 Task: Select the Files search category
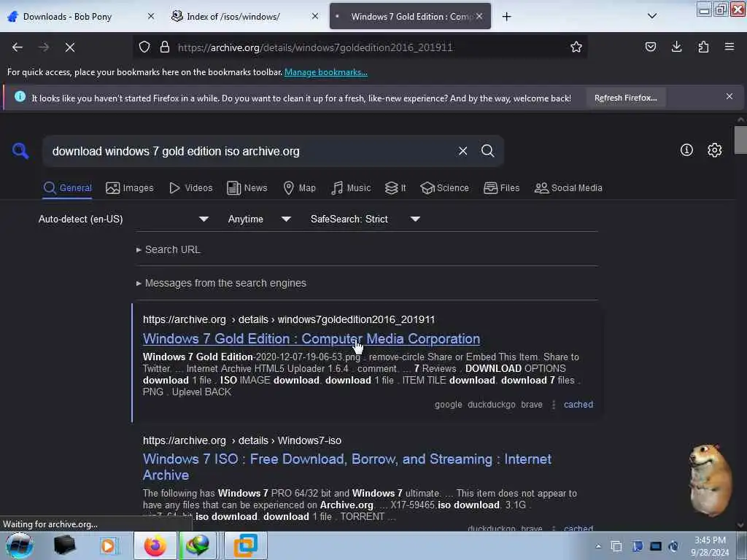tap(501, 188)
